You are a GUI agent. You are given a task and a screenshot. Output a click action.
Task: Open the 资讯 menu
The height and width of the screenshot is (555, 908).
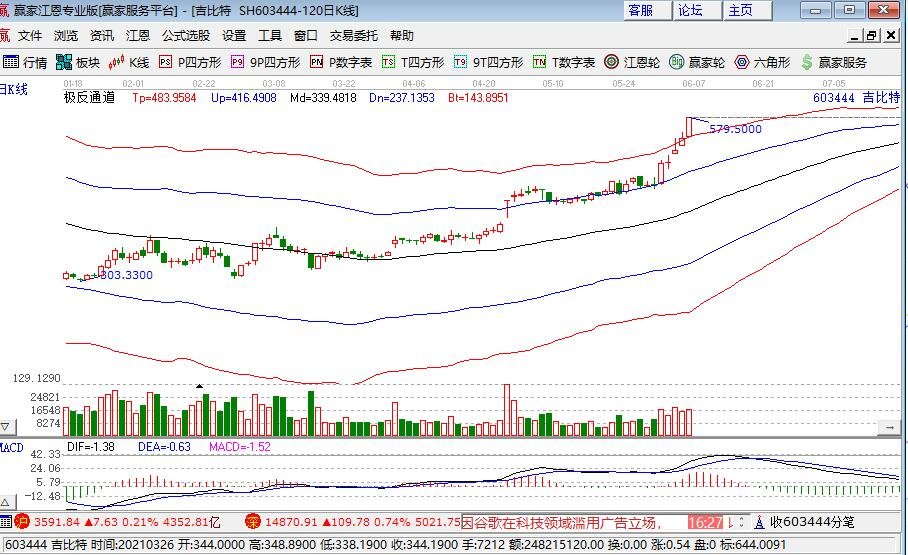pyautogui.click(x=102, y=36)
